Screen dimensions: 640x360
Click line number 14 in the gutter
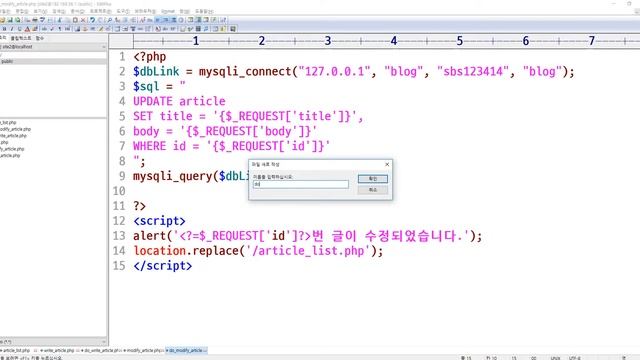coord(119,251)
